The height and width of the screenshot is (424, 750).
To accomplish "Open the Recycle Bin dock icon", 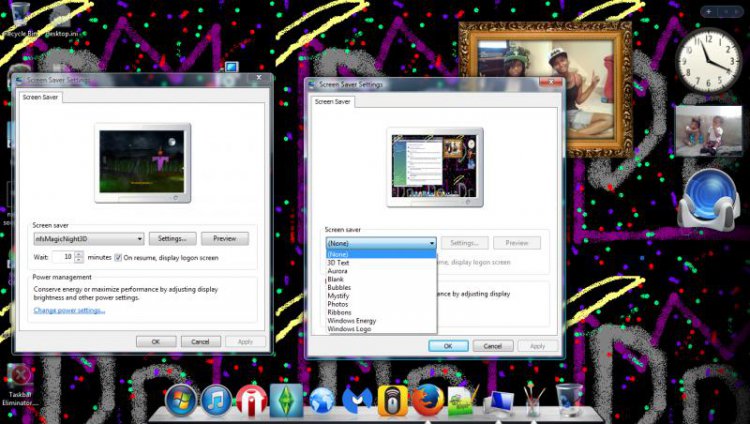I will point(569,400).
